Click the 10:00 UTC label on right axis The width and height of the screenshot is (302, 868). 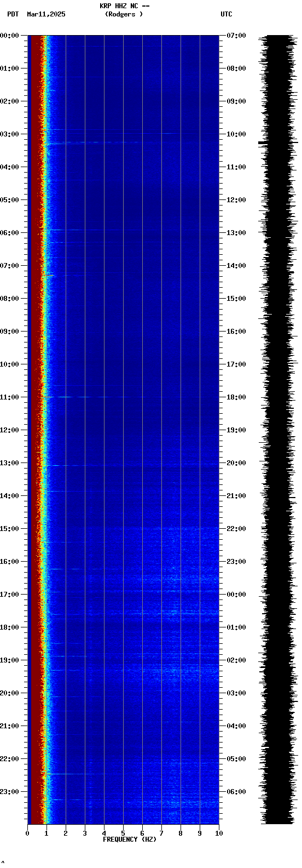236,134
